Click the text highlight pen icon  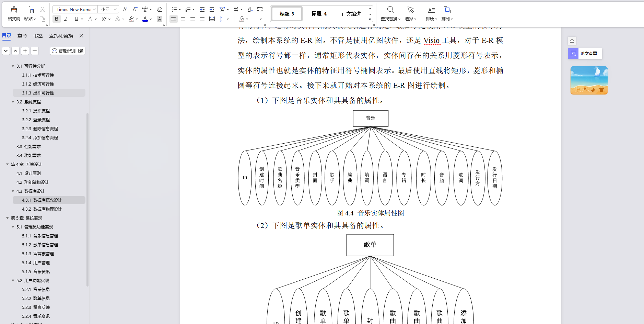point(131,19)
